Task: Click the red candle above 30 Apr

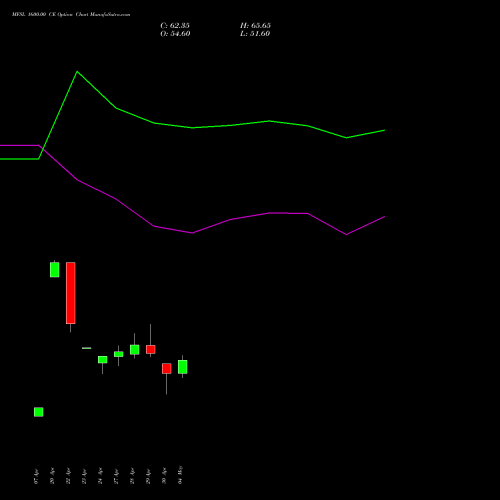Action: 167,368
